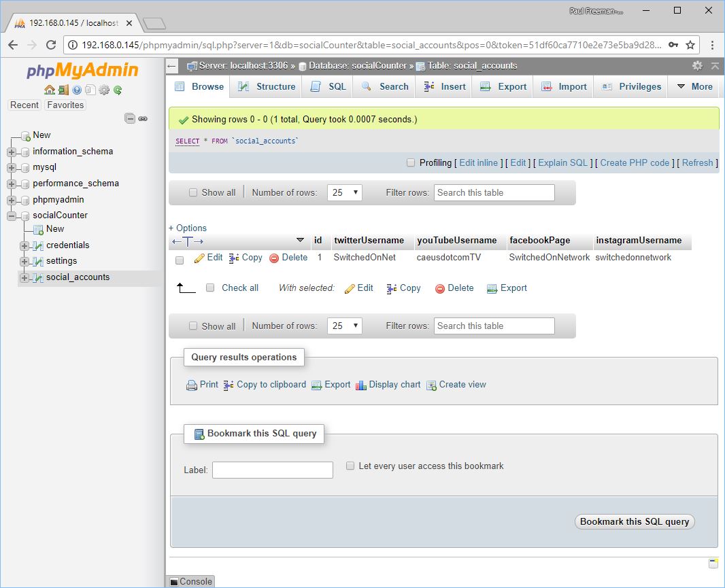This screenshot has height=588, width=725.
Task: Open the top Number of rows dropdown
Action: (344, 192)
